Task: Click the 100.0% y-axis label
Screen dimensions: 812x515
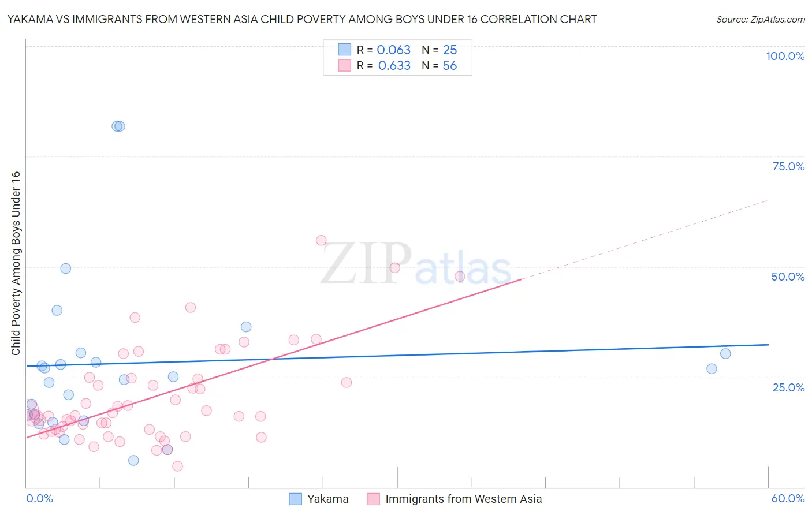Action: click(x=785, y=56)
